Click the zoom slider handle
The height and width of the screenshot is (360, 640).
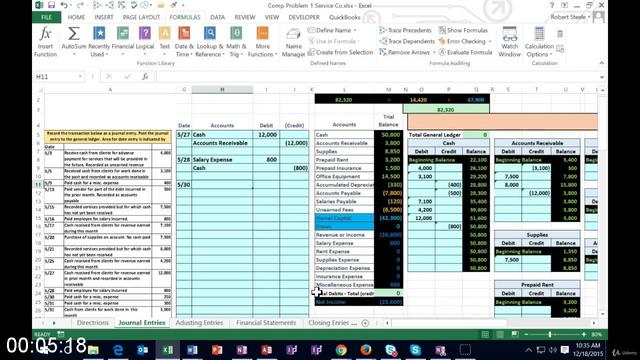coord(550,334)
